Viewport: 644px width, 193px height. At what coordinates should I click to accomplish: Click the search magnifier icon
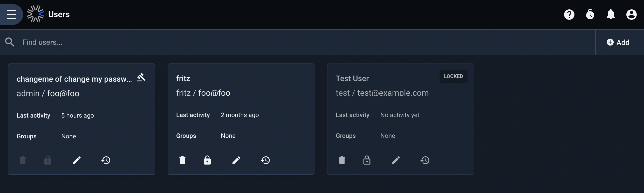point(10,42)
